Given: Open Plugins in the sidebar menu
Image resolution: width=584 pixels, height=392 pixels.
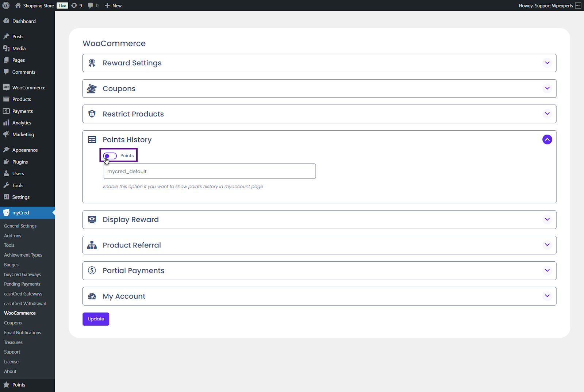Looking at the screenshot, I should coord(20,162).
